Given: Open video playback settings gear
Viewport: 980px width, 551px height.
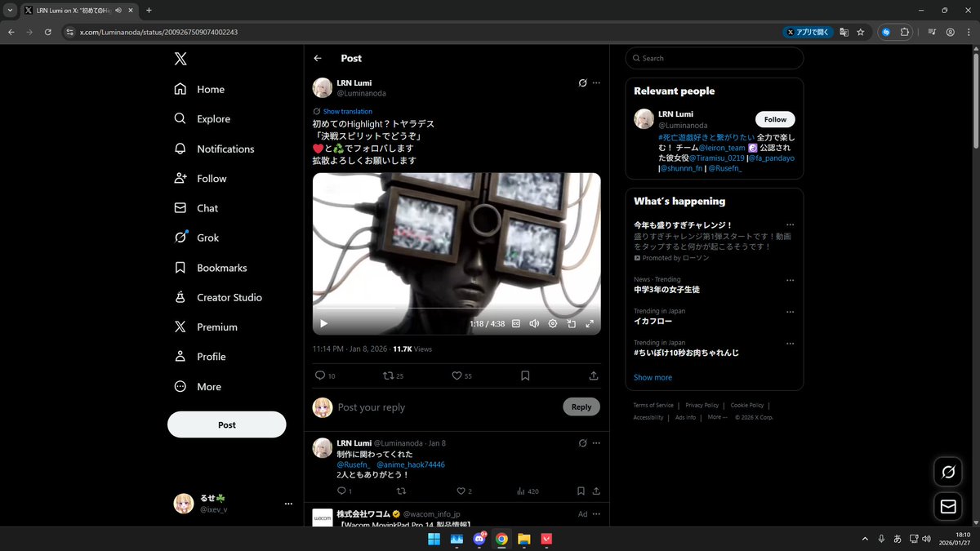Looking at the screenshot, I should 553,323.
